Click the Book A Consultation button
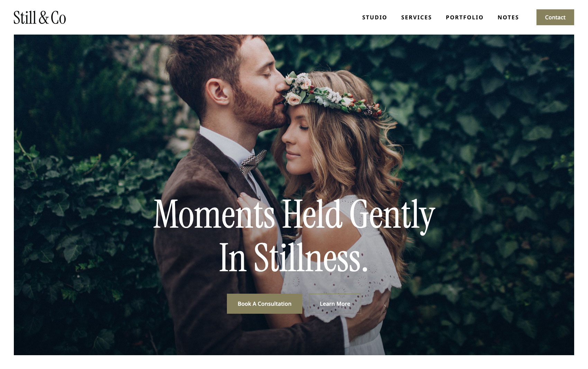 pyautogui.click(x=265, y=304)
